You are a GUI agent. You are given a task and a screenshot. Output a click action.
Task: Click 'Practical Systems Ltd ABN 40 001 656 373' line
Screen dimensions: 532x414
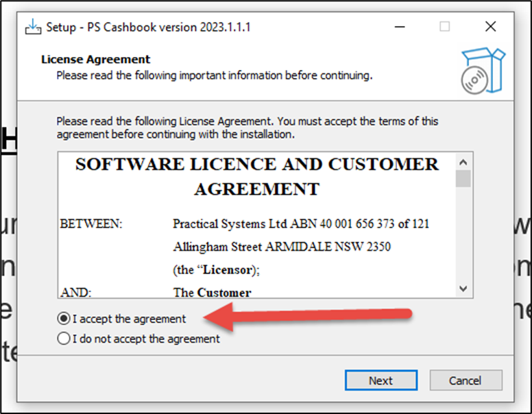pos(301,224)
